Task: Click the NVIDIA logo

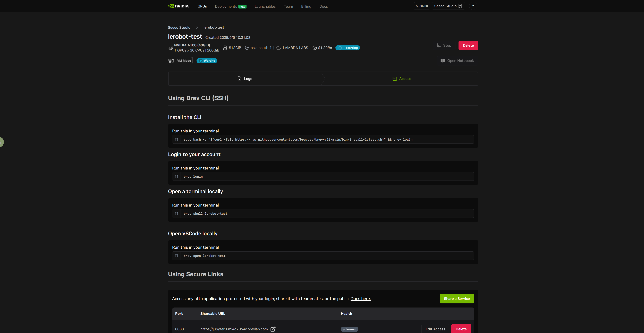Action: point(179,6)
